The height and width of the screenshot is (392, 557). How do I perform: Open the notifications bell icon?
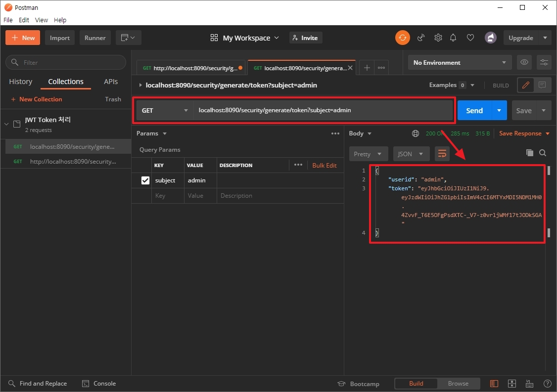click(x=453, y=38)
